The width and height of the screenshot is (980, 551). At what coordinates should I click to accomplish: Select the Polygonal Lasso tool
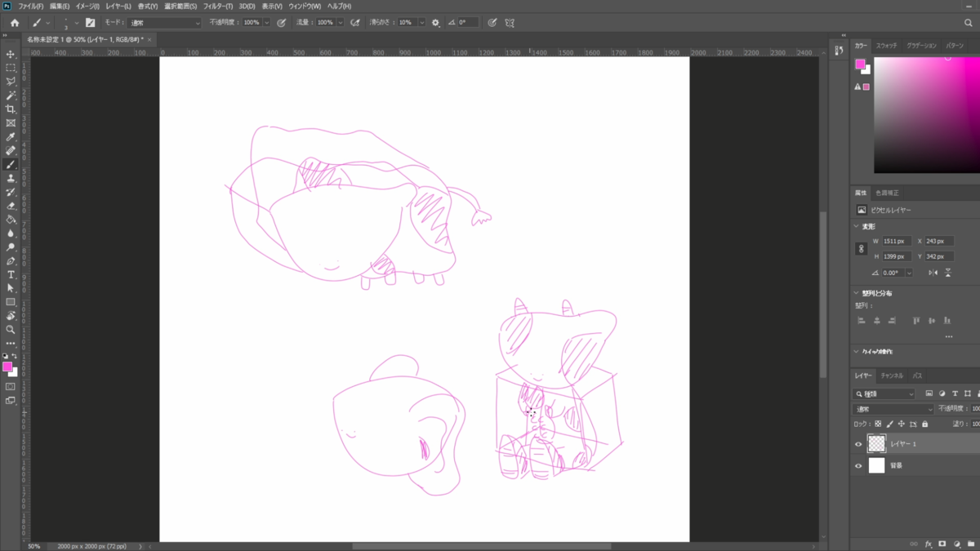click(11, 82)
